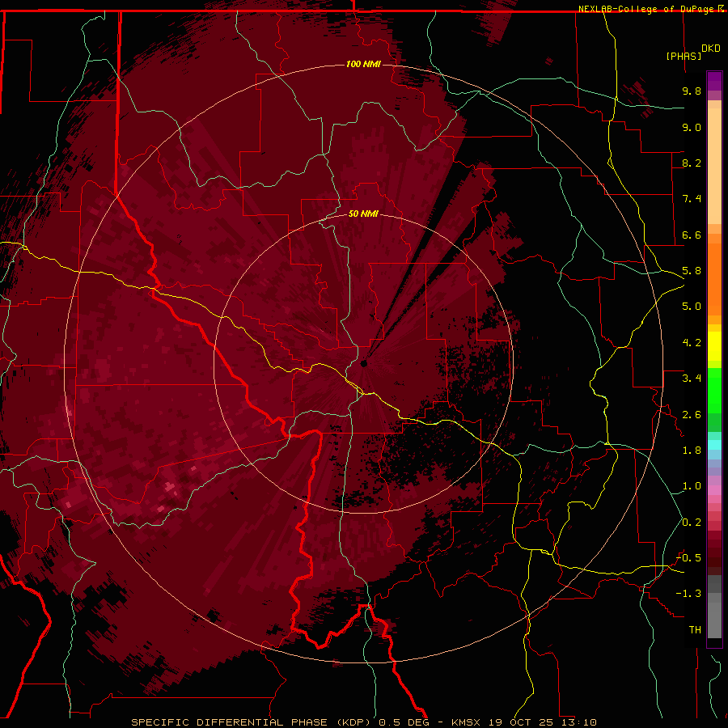Click the yellow segment of the color scale
728x728 pixels.
click(714, 346)
